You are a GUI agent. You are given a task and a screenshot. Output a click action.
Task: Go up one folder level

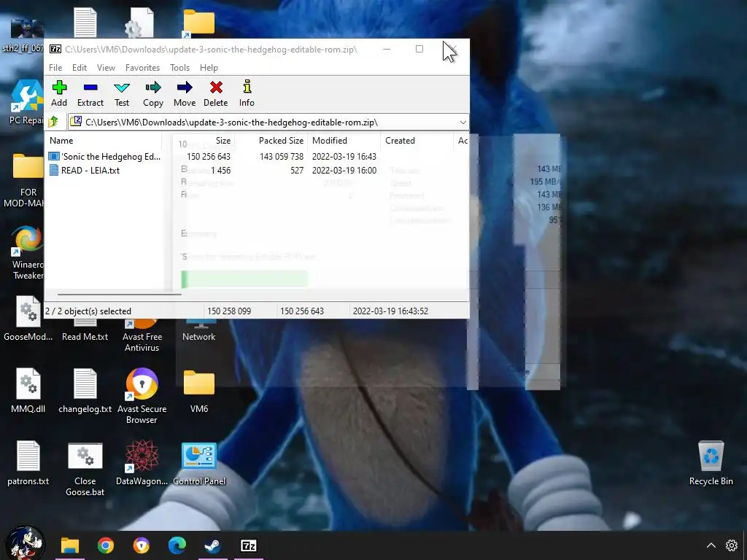[53, 122]
